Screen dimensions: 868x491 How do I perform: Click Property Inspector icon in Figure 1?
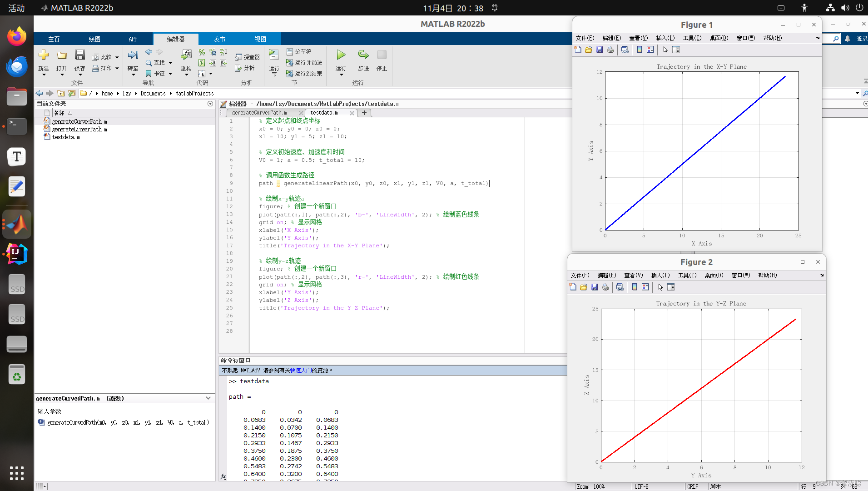[x=676, y=50]
